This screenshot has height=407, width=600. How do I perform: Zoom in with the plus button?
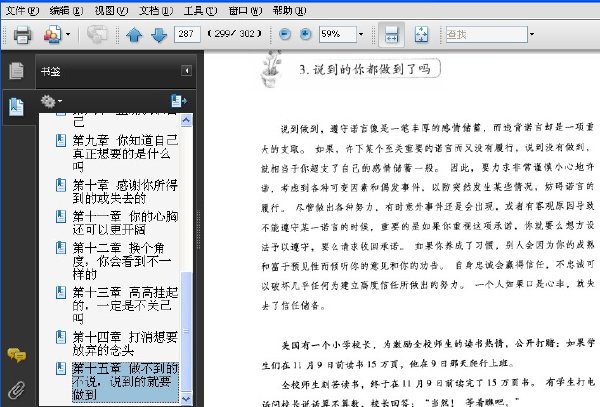coord(305,34)
